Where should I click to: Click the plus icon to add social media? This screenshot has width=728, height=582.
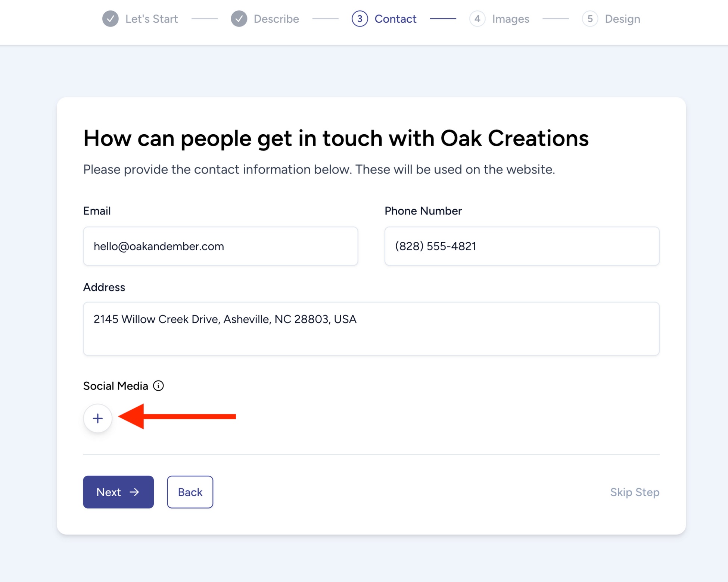click(x=97, y=418)
